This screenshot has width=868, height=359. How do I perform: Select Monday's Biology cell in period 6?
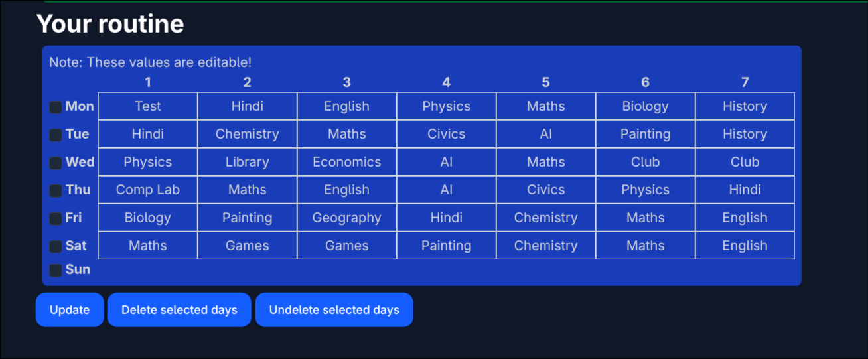point(646,106)
